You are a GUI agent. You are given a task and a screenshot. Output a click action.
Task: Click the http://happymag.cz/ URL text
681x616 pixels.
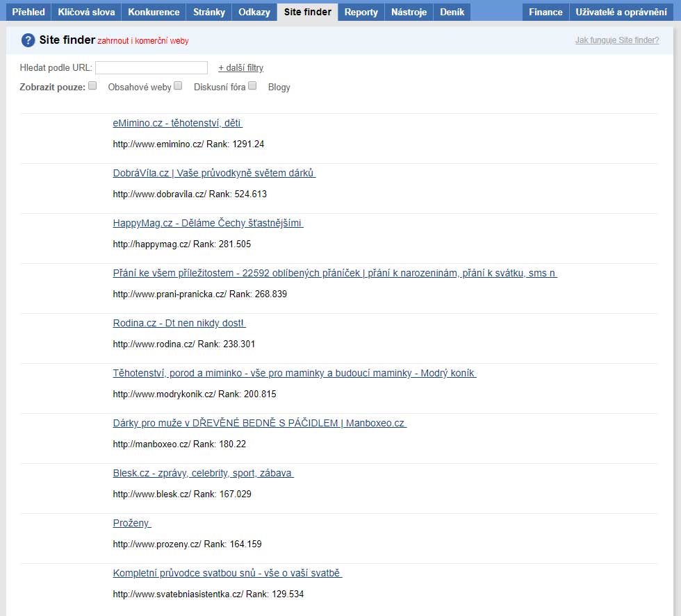coord(151,244)
